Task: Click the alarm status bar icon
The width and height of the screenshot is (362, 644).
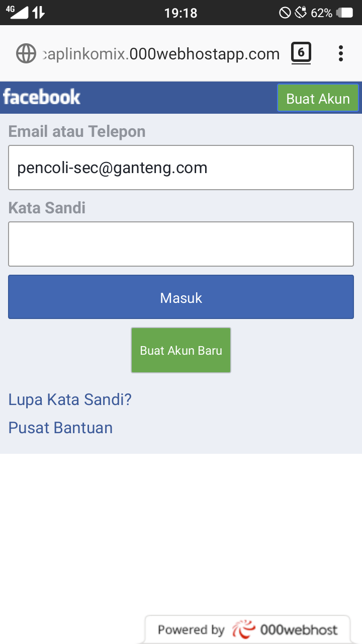Action: (x=300, y=13)
